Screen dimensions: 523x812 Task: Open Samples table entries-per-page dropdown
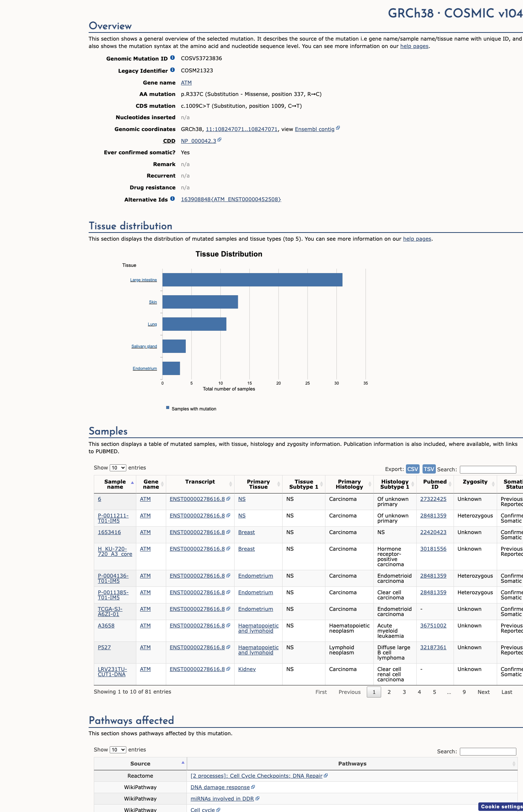coord(118,468)
